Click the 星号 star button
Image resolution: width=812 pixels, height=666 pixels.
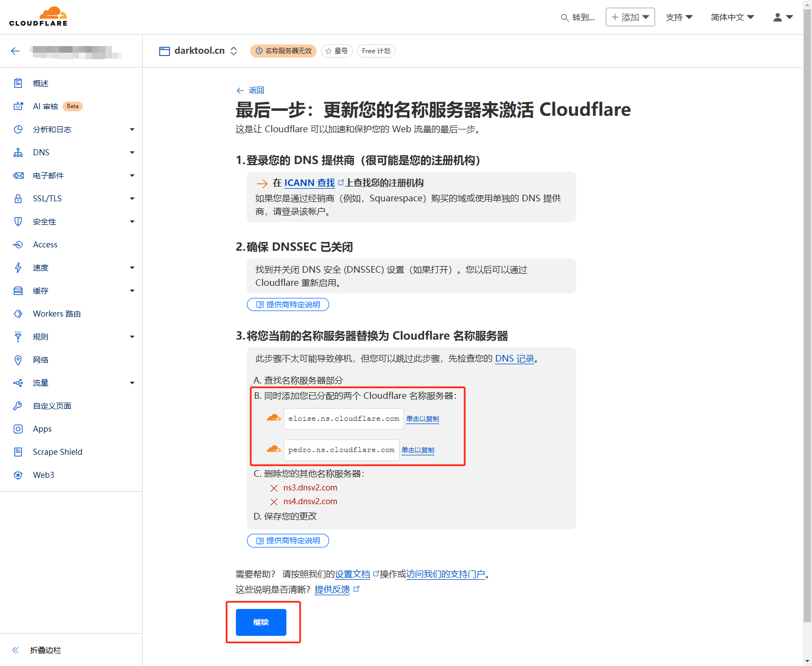pos(337,51)
